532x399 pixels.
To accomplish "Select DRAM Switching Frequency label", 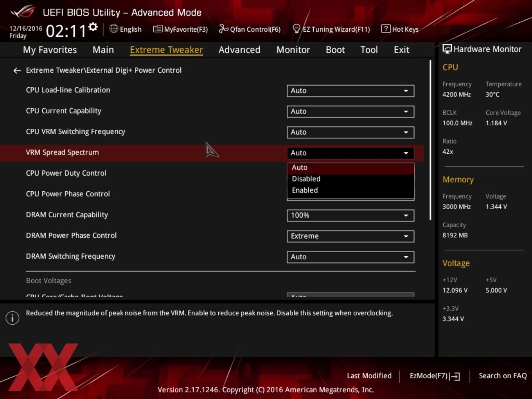I will click(x=70, y=257).
